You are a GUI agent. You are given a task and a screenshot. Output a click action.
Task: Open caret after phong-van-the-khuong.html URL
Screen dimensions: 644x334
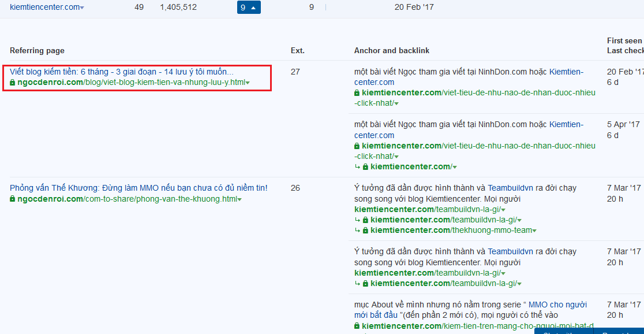239,199
